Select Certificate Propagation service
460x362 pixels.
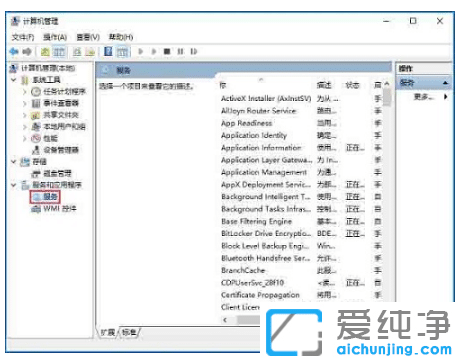point(260,295)
